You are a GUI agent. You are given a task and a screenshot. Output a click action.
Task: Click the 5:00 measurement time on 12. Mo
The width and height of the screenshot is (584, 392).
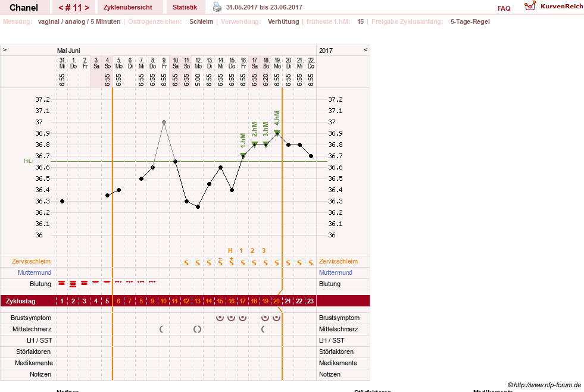pyautogui.click(x=198, y=80)
